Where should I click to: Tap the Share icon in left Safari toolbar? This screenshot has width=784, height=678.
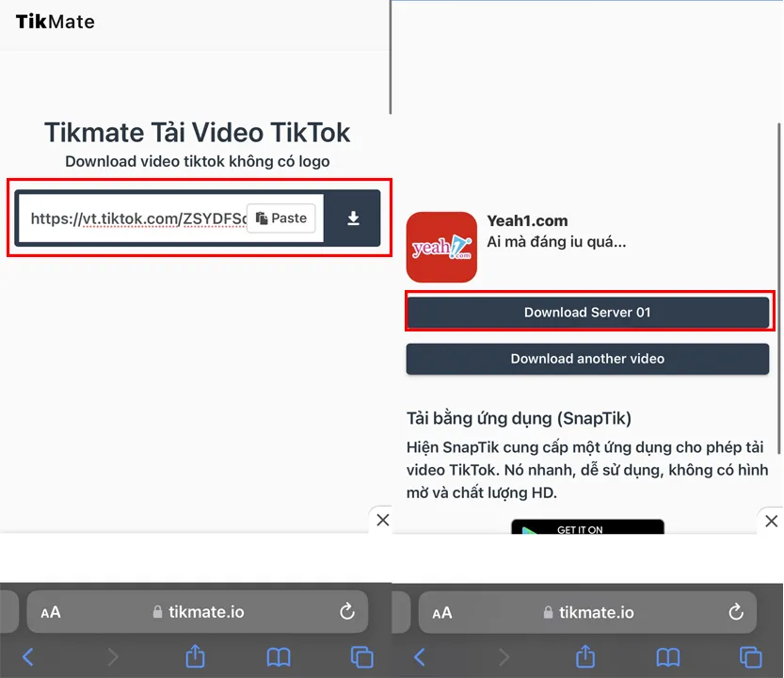tap(197, 656)
